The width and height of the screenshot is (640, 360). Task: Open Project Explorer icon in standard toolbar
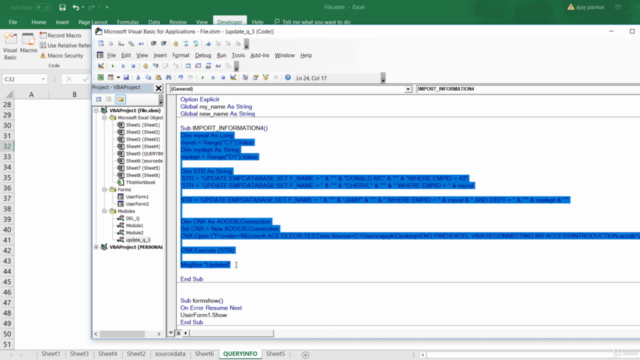(245, 78)
